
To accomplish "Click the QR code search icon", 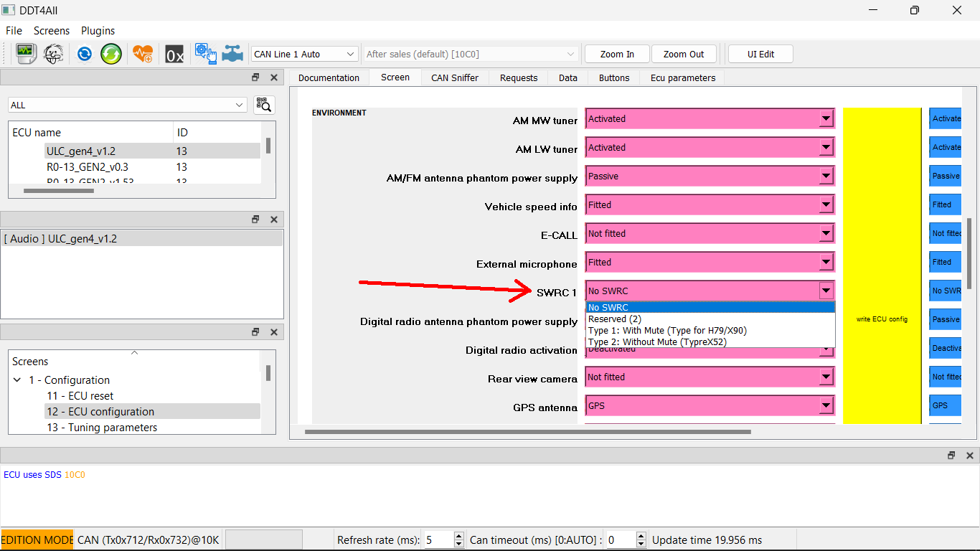I will [x=263, y=105].
